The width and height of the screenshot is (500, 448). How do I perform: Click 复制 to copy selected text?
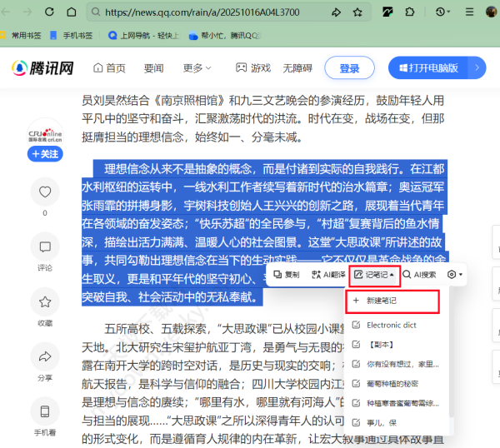tap(286, 274)
